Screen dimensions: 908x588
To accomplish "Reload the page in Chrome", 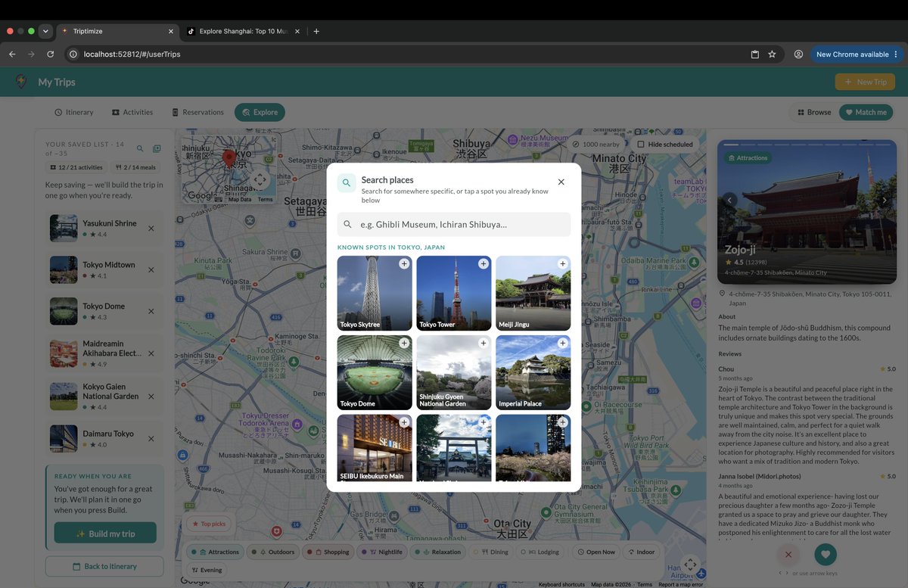I will pos(50,54).
